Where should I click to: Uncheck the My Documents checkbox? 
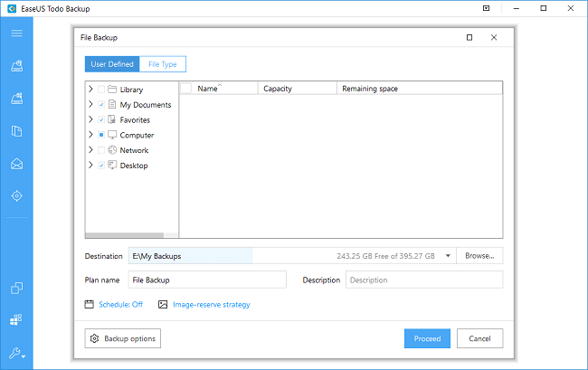click(100, 105)
